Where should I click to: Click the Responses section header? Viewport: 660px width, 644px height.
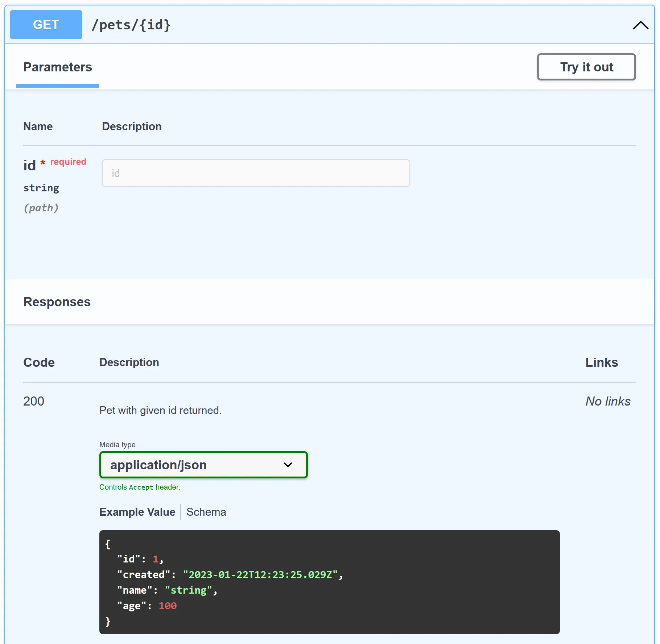click(57, 302)
